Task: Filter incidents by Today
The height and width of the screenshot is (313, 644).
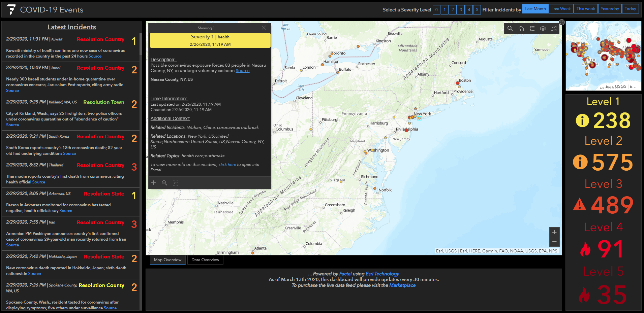Action: [x=630, y=8]
